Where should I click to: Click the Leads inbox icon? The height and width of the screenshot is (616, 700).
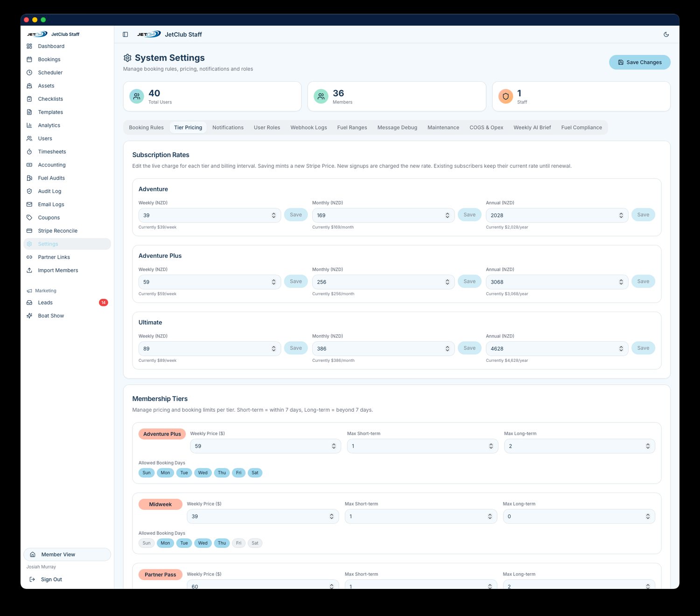(x=29, y=303)
